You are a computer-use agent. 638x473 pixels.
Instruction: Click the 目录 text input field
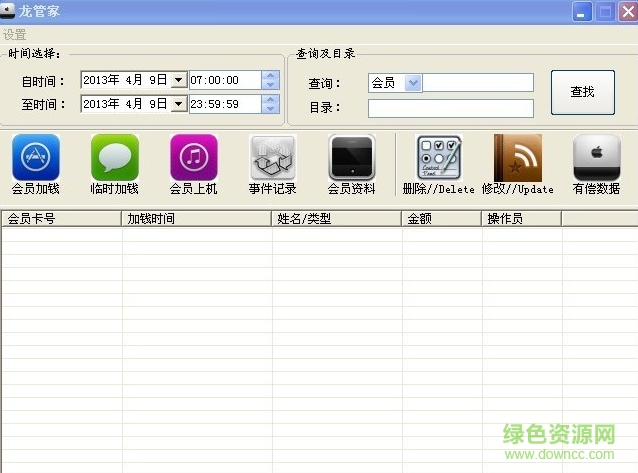[x=450, y=108]
